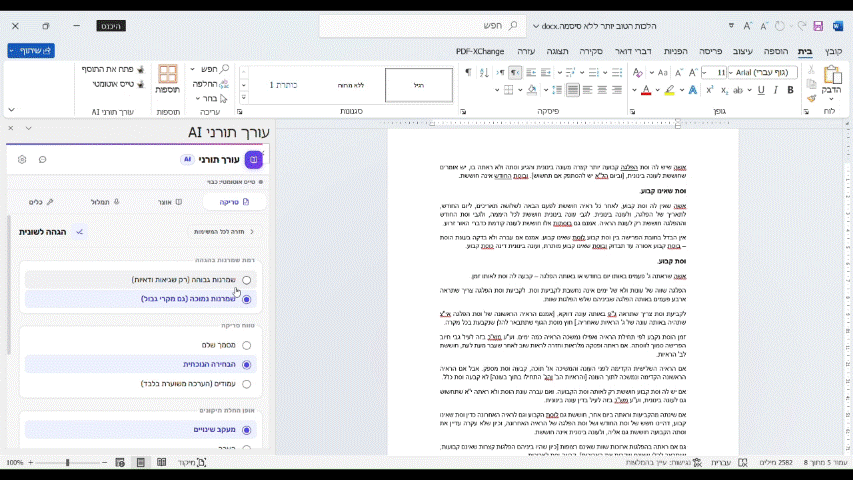The height and width of the screenshot is (480, 853).
Task: Justify paragraph text alignment
Action: [x=573, y=90]
